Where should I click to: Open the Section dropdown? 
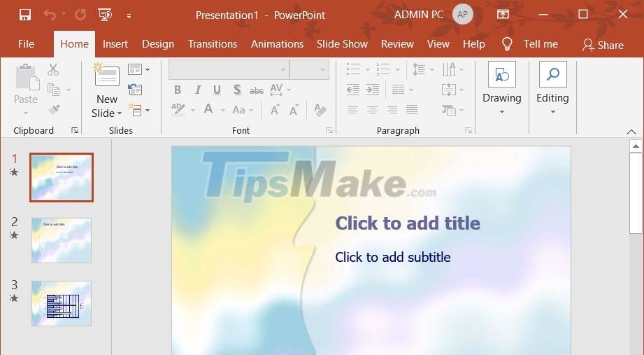click(x=139, y=110)
